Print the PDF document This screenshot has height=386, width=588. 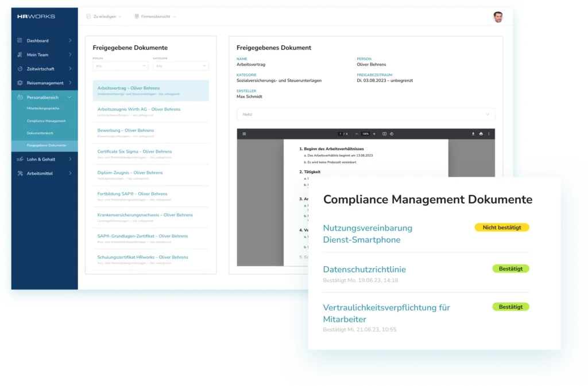point(481,134)
